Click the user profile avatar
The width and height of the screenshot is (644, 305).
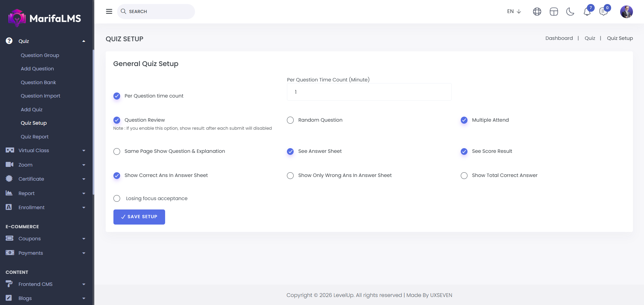coord(626,12)
